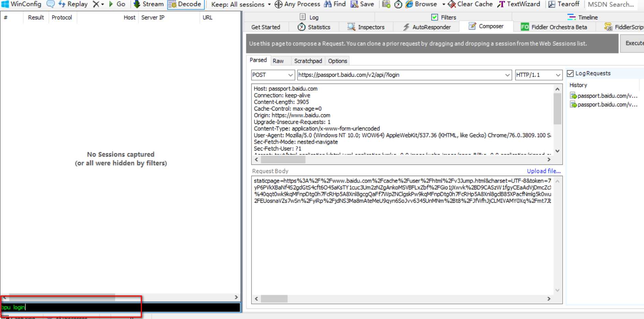Screen dimensions: 644x319
Task: Click session list horizontal scroll-right arrow
Action: click(236, 297)
